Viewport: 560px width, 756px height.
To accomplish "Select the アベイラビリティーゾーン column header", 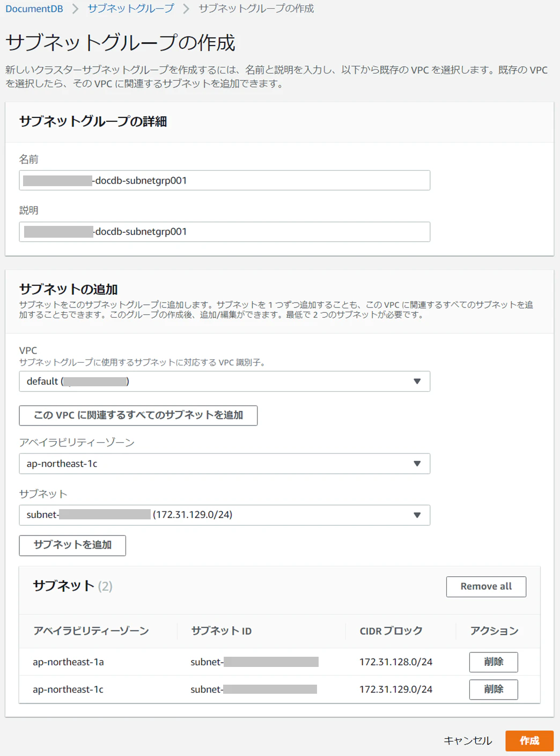I will click(91, 631).
